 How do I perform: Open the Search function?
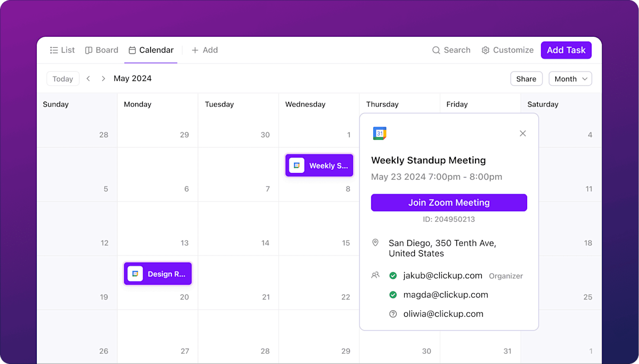(451, 50)
